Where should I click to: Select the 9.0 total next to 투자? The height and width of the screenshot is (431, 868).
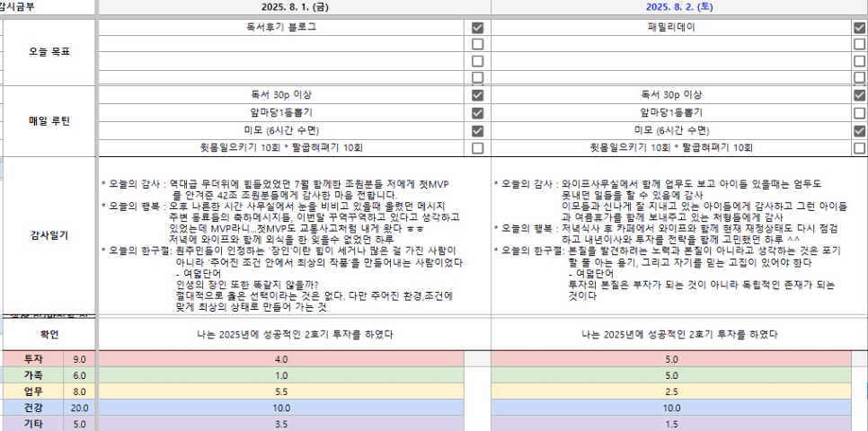coord(79,359)
